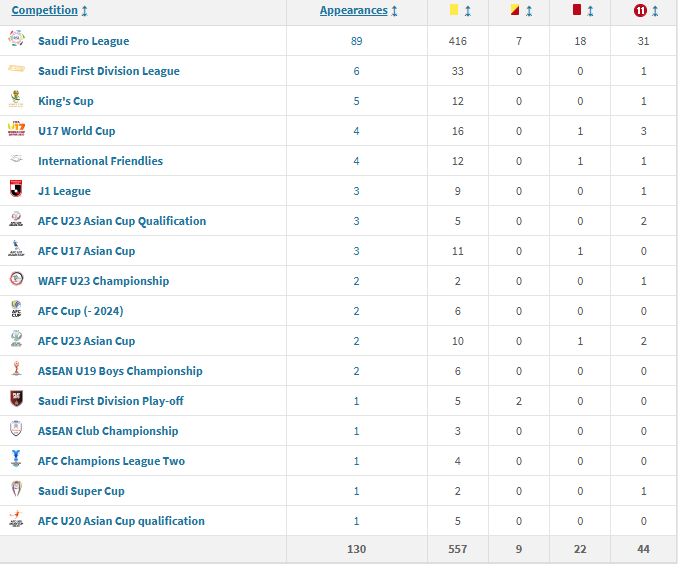The image size is (678, 564).
Task: Open the Saudi First Division League link
Action: click(x=108, y=71)
